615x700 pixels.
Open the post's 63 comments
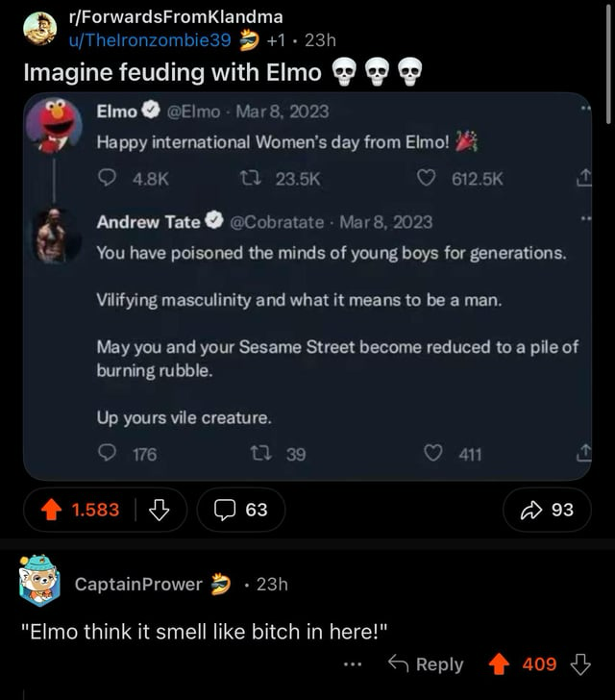241,510
